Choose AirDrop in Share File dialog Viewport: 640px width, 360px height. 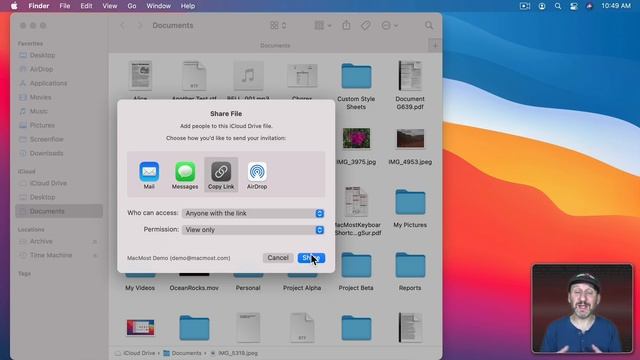point(257,175)
